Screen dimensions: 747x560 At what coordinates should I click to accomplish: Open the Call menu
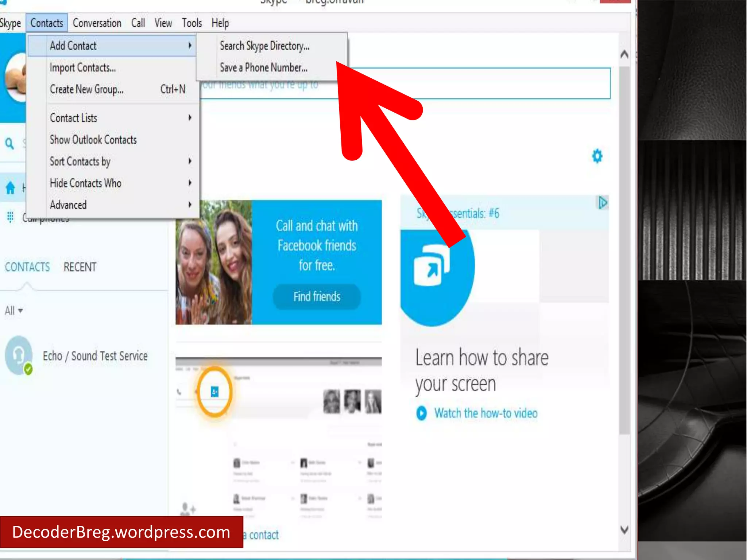coord(138,23)
